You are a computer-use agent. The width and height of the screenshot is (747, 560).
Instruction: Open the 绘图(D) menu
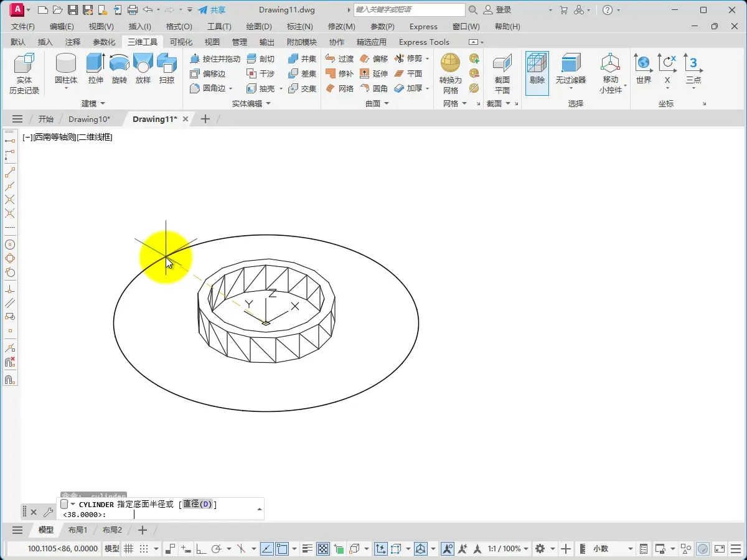pyautogui.click(x=259, y=27)
